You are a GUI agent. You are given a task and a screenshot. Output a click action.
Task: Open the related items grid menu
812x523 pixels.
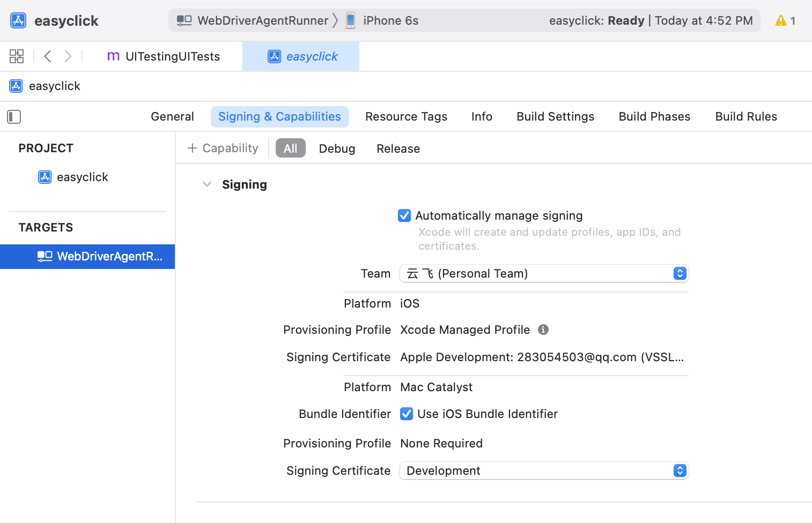point(17,56)
